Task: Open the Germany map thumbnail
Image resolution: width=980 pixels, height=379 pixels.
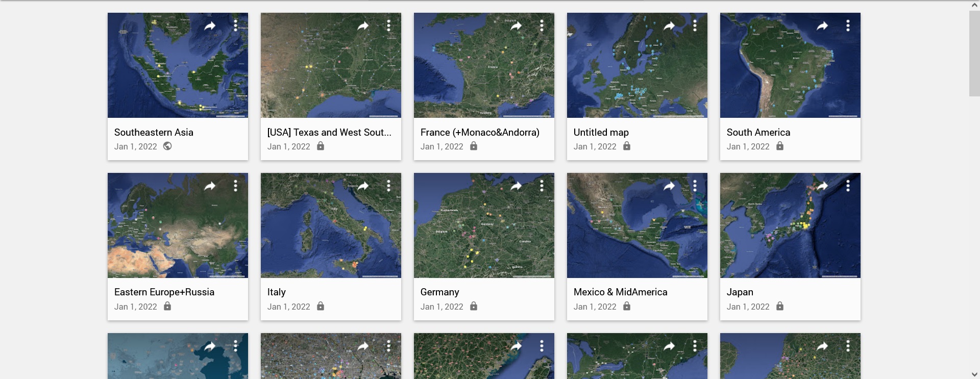Action: pyautogui.click(x=484, y=225)
